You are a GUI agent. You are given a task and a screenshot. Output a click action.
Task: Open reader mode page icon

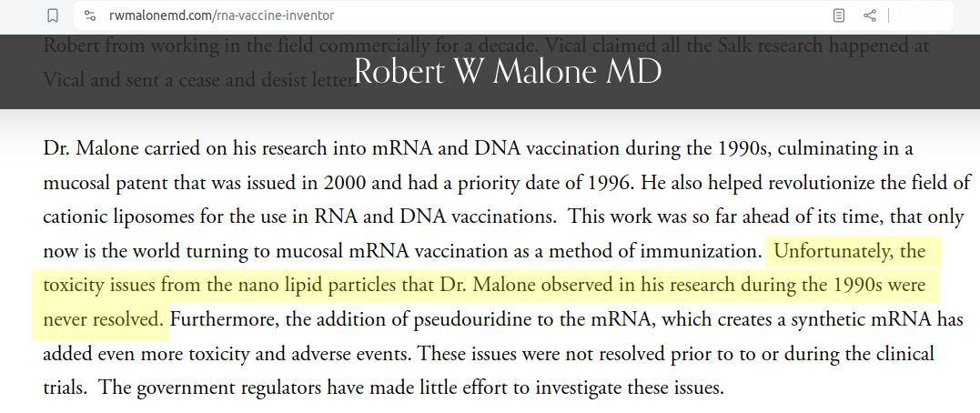[x=839, y=15]
